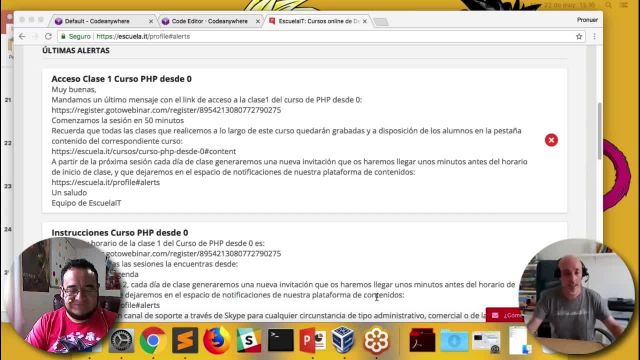Open Terminal from the dock
The width and height of the screenshot is (640, 360).
point(280,340)
